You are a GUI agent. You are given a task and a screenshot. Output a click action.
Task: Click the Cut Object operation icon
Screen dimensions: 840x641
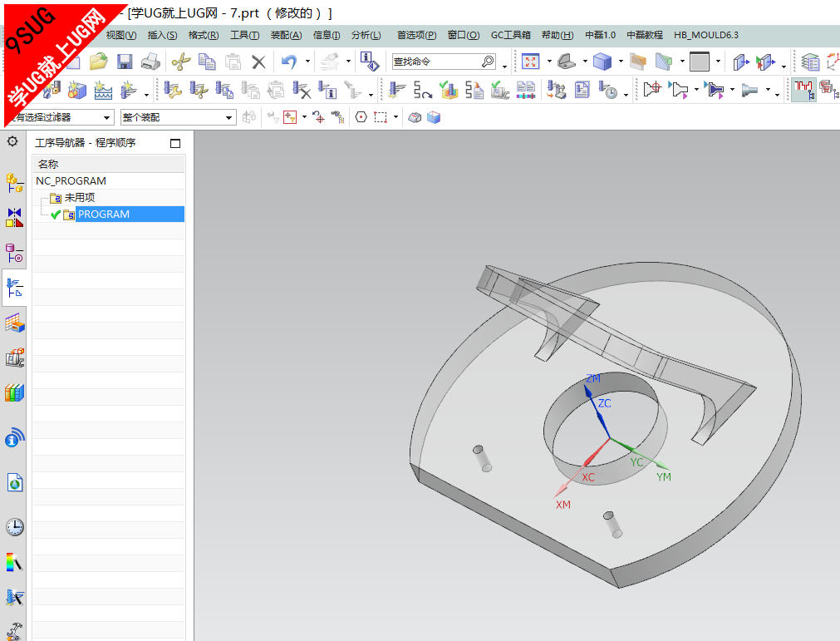click(x=199, y=90)
